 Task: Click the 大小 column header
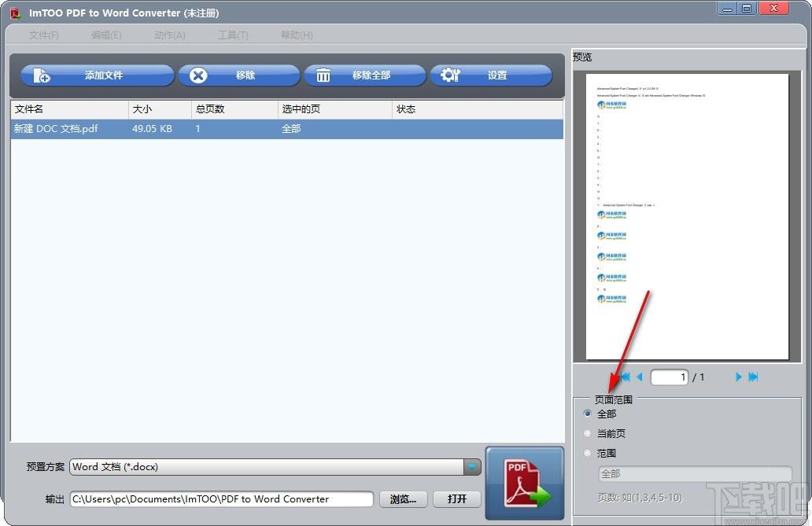pyautogui.click(x=160, y=109)
